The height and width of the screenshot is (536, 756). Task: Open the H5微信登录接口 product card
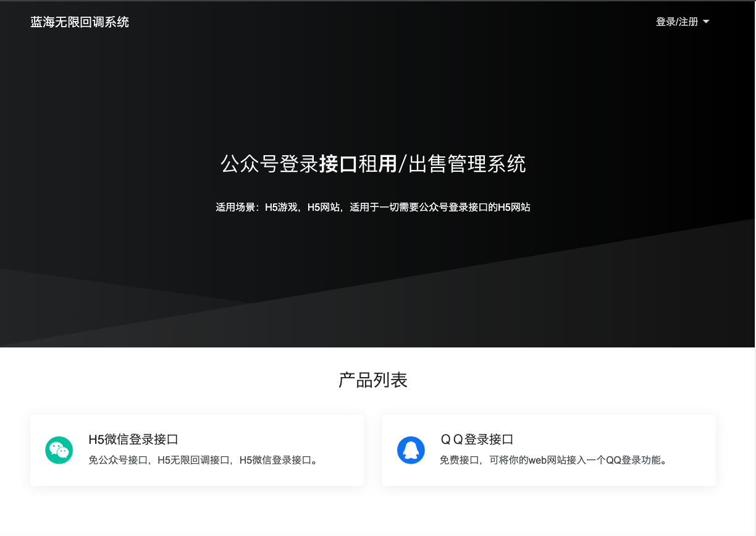point(196,449)
